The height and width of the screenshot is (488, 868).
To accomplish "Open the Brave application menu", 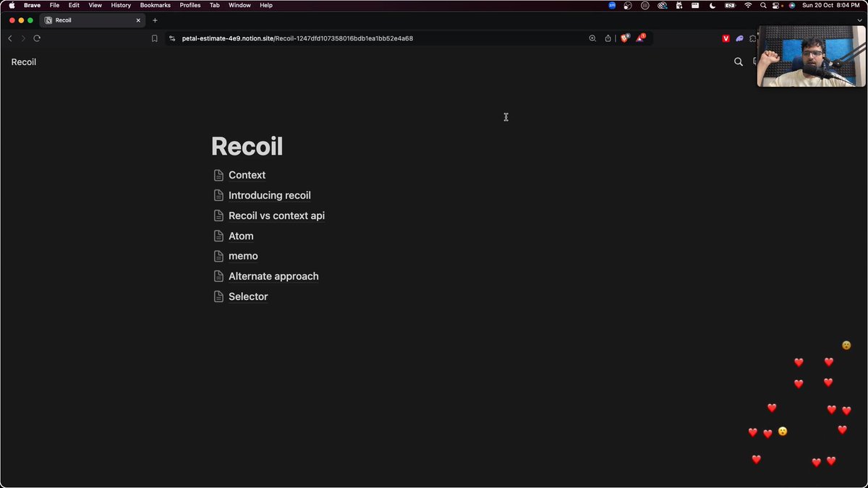I will 32,5.
